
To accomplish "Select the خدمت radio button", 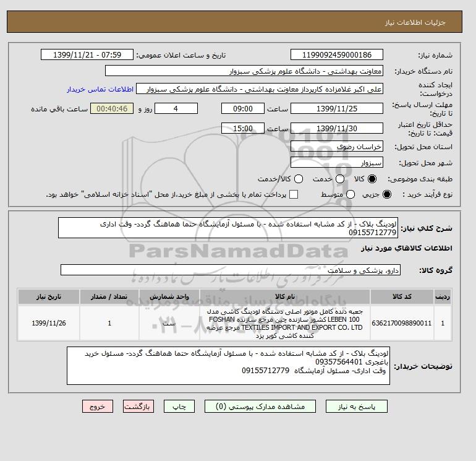I will click(x=340, y=179).
